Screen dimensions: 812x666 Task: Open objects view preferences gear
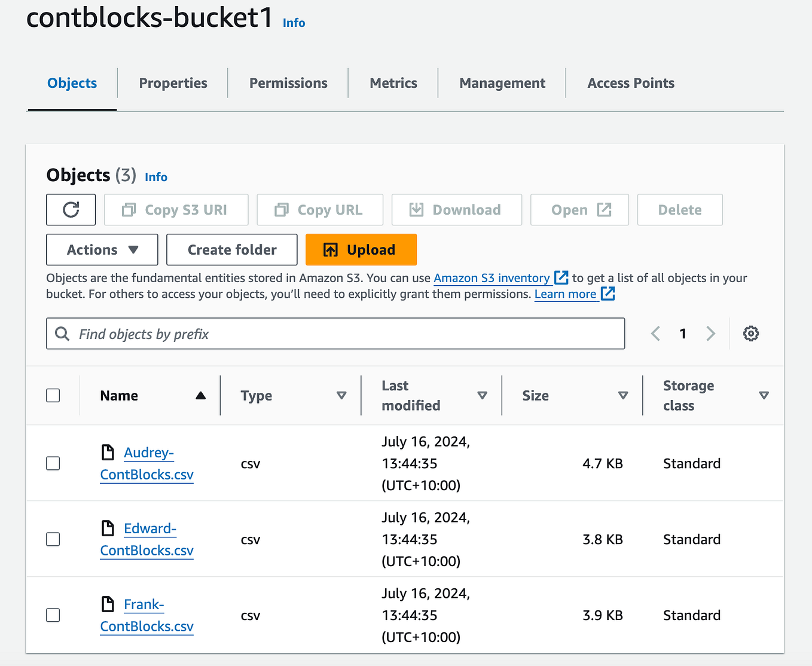tap(751, 333)
